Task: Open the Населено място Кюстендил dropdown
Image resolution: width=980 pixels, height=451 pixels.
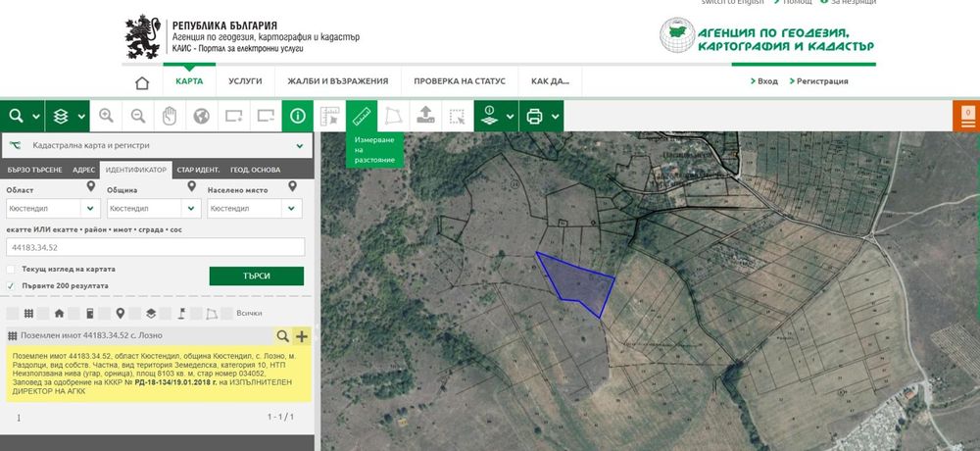Action: [x=255, y=208]
